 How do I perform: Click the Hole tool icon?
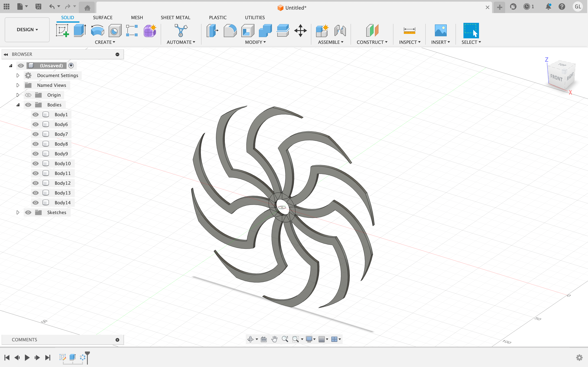click(115, 31)
